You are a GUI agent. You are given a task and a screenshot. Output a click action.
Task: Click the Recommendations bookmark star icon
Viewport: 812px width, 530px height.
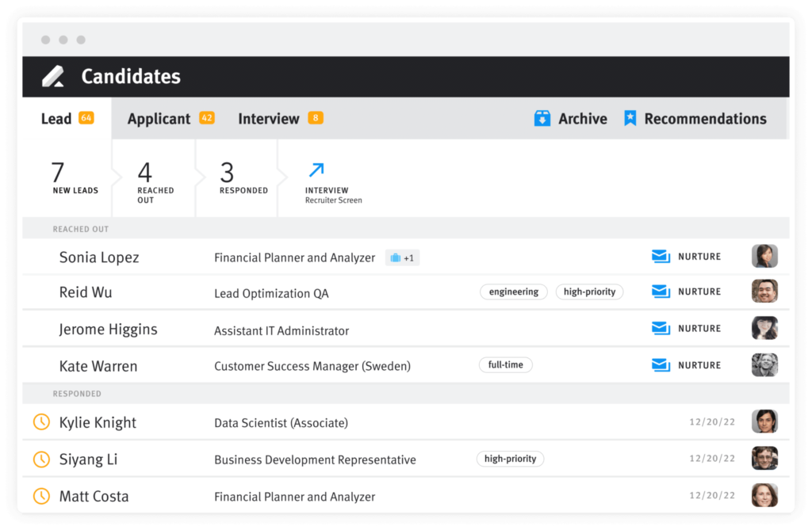coord(630,118)
